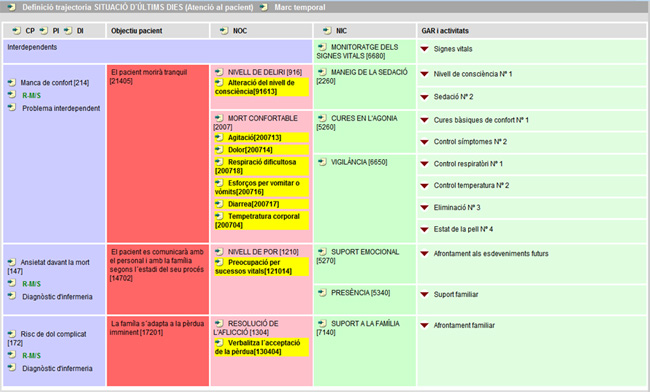The width and height of the screenshot is (650, 392).
Task: Click icon beside NIVELL DE POR [1210]
Action: (x=219, y=252)
